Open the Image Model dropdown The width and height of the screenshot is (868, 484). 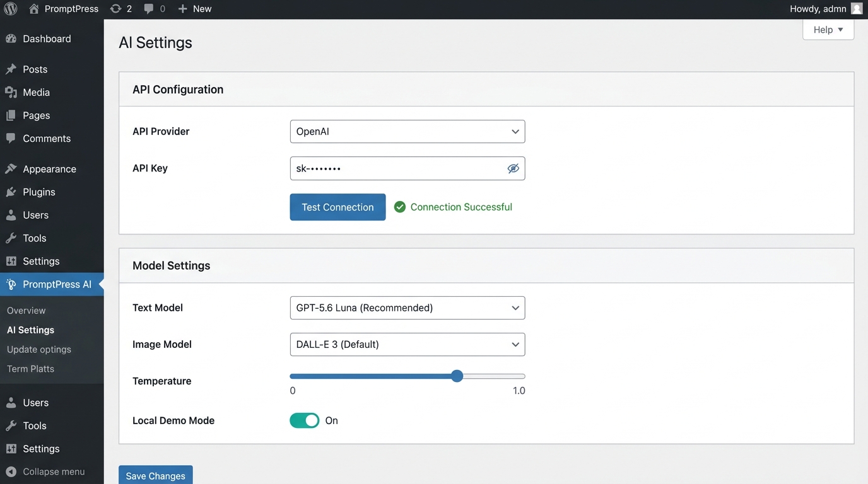pyautogui.click(x=408, y=345)
